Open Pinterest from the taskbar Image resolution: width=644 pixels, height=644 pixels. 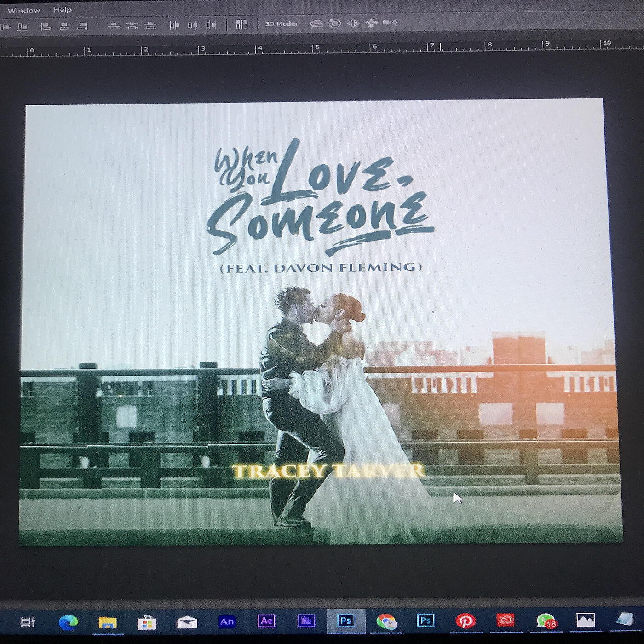pyautogui.click(x=466, y=621)
